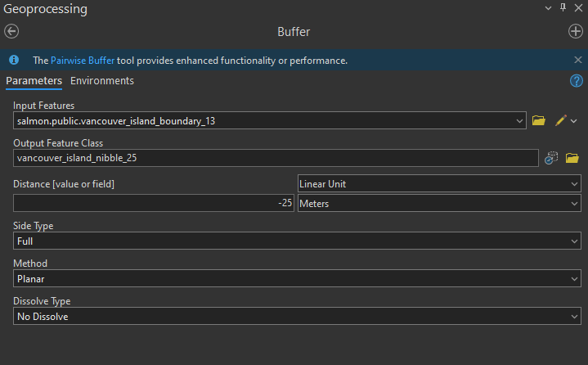Pin the Geoprocessing pane with auto-hide icon
The image size is (588, 365).
563,8
